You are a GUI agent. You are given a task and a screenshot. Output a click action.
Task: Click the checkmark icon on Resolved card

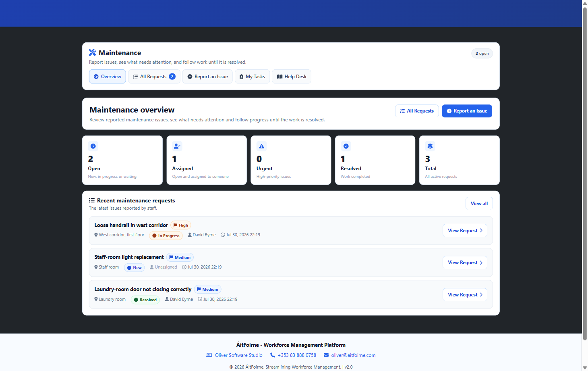click(346, 146)
